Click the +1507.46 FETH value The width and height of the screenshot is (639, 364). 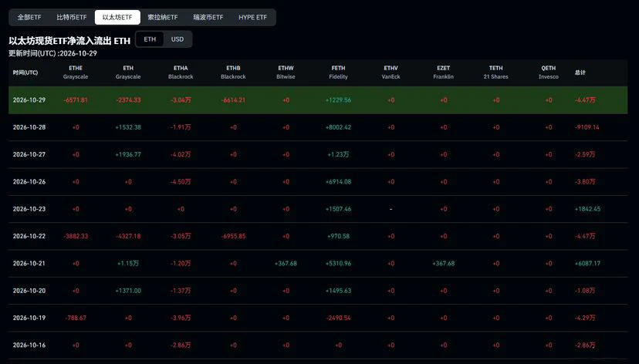[x=338, y=209]
